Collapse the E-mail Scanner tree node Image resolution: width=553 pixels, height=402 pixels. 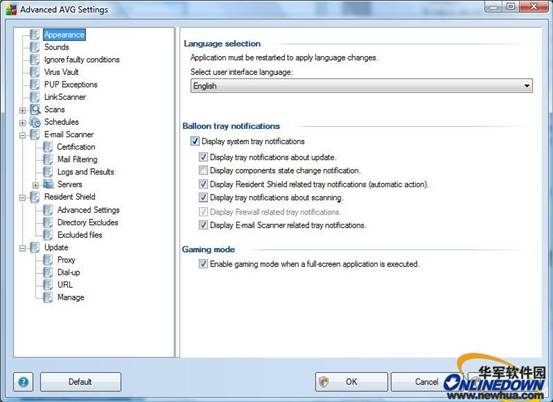coord(23,135)
